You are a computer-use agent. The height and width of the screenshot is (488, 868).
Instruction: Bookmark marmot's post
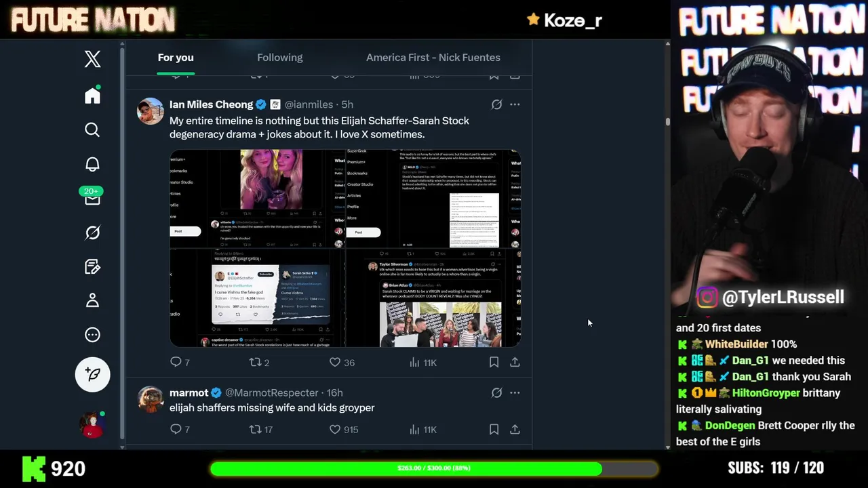click(494, 429)
